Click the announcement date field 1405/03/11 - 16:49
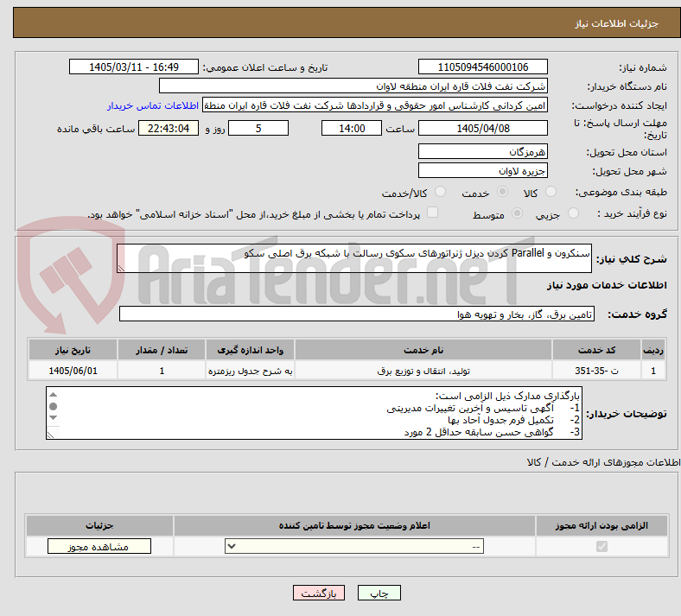 click(x=134, y=67)
